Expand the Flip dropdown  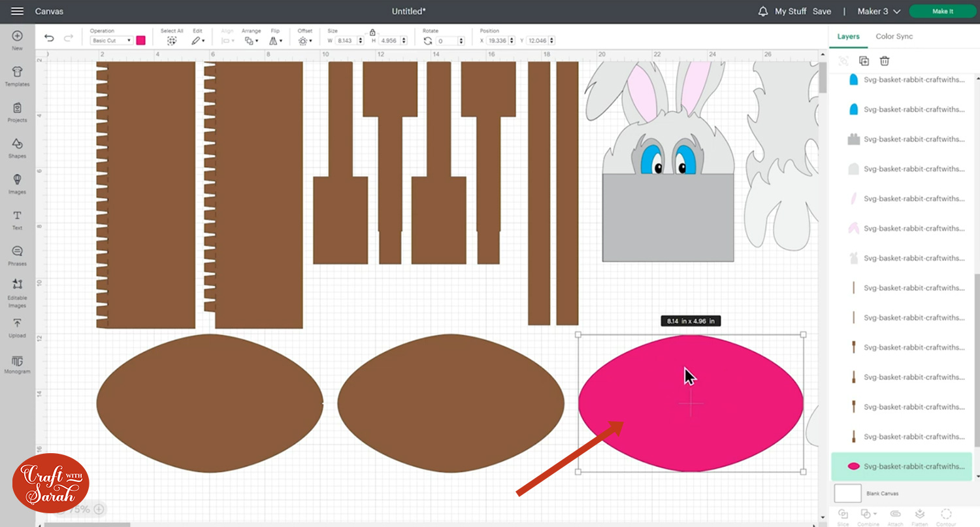point(276,41)
